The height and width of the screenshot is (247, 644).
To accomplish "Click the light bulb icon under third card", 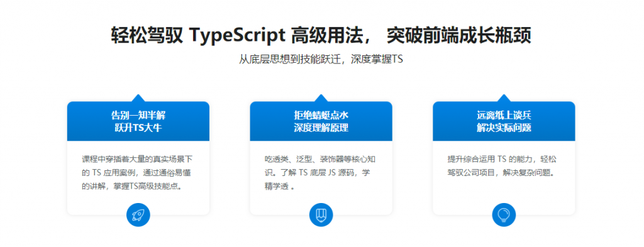I will pos(504,214).
